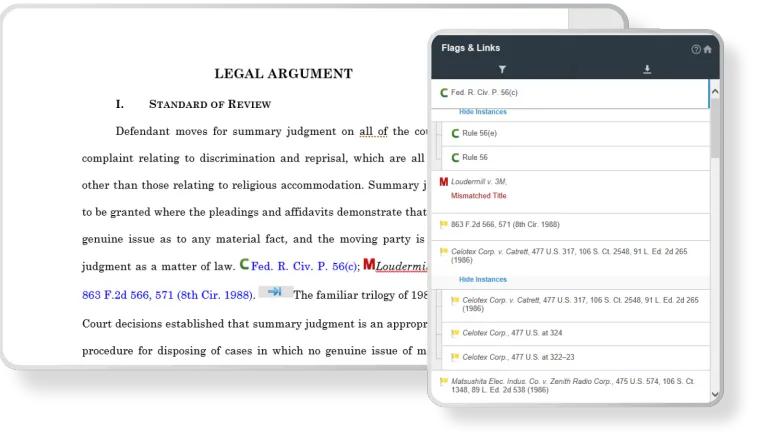Screen dimensions: 768x432
Task: Click the red M icon beside Loudermill v. 3M in panel
Action: (444, 182)
